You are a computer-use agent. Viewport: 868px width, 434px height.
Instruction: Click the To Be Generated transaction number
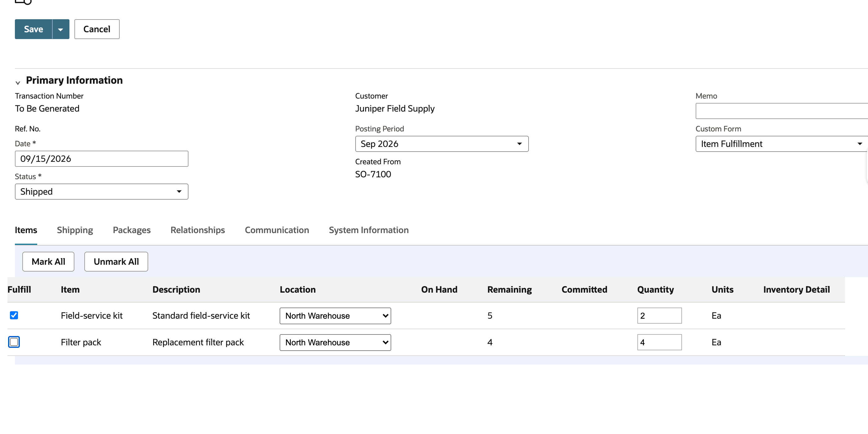tap(47, 108)
